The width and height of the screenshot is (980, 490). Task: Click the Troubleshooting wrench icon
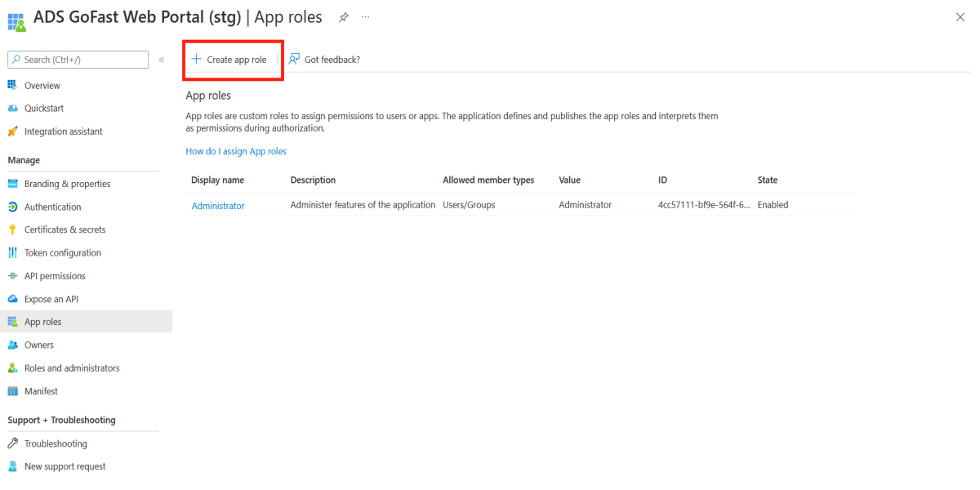[x=12, y=443]
